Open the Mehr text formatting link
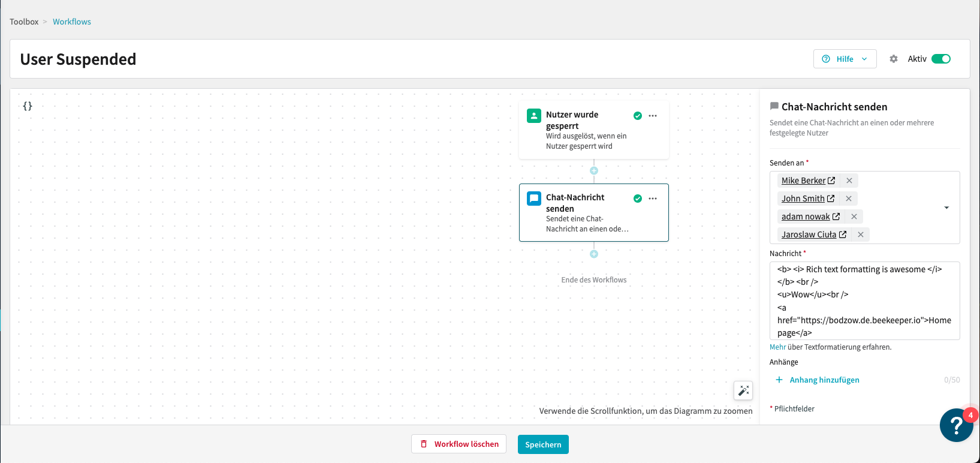The image size is (980, 463). pyautogui.click(x=777, y=347)
